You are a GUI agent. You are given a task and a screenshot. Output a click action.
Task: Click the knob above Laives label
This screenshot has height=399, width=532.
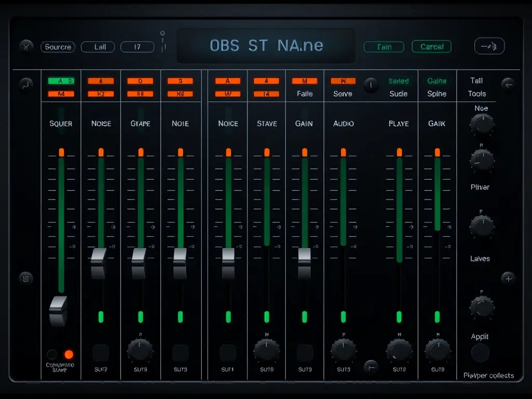pos(482,227)
